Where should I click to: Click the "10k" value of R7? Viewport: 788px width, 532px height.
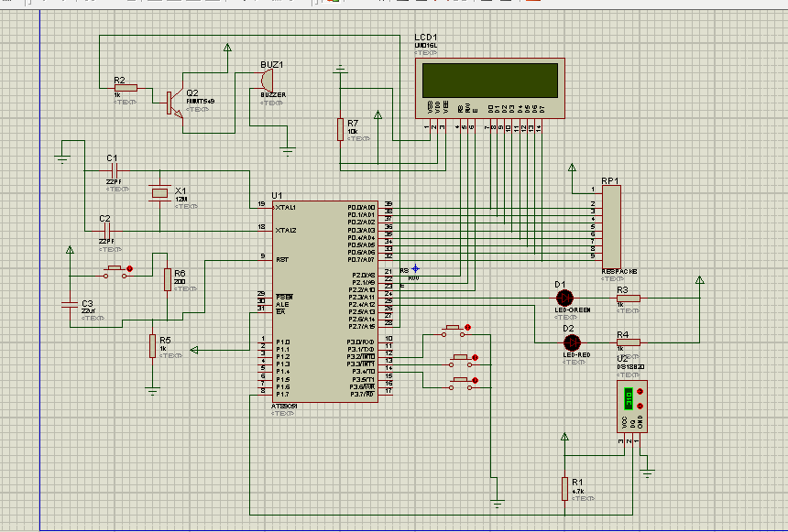pyautogui.click(x=353, y=132)
